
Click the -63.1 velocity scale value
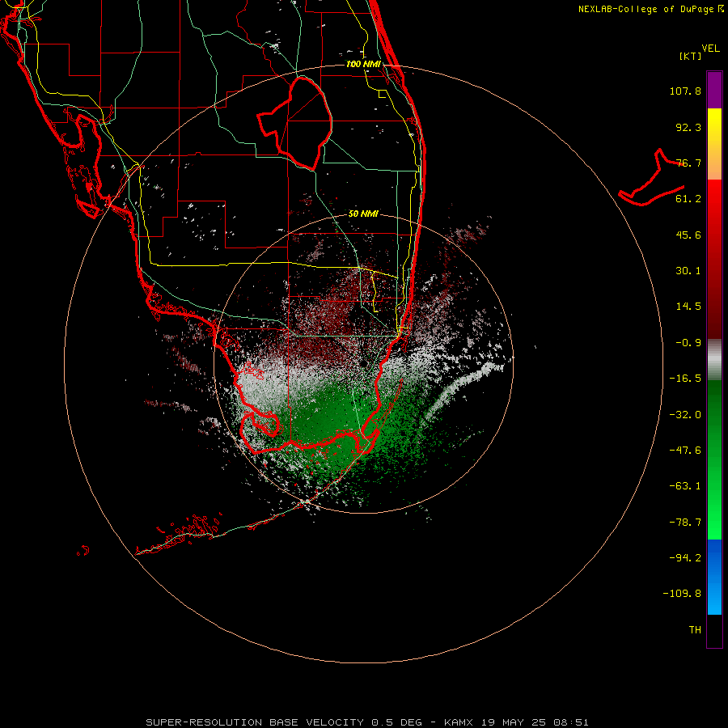click(685, 486)
